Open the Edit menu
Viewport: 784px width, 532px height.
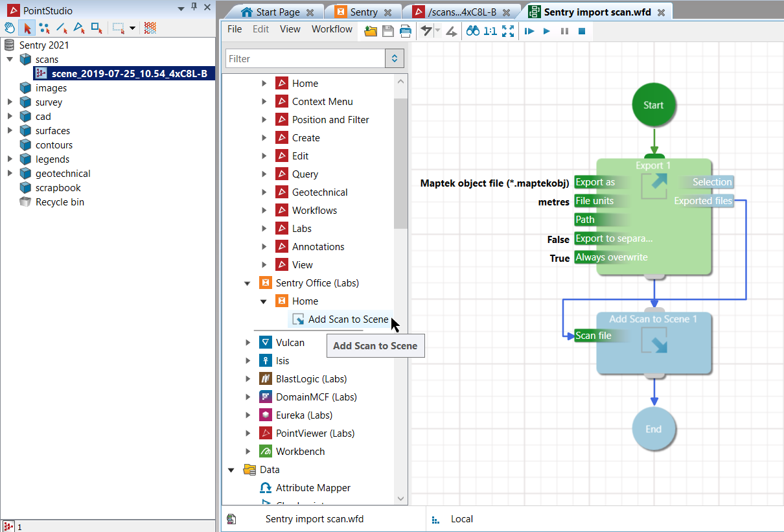260,29
